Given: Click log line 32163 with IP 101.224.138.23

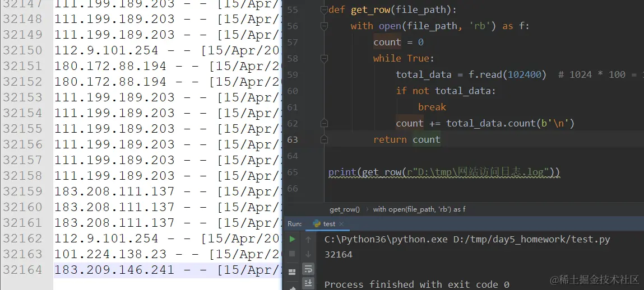Looking at the screenshot, I should [167, 254].
